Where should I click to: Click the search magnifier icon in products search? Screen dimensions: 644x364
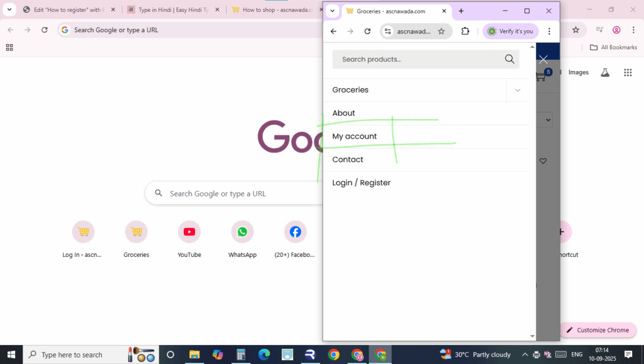tap(509, 59)
